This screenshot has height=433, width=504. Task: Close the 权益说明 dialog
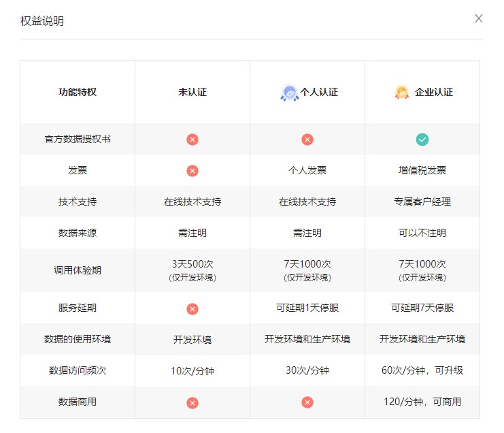point(478,19)
